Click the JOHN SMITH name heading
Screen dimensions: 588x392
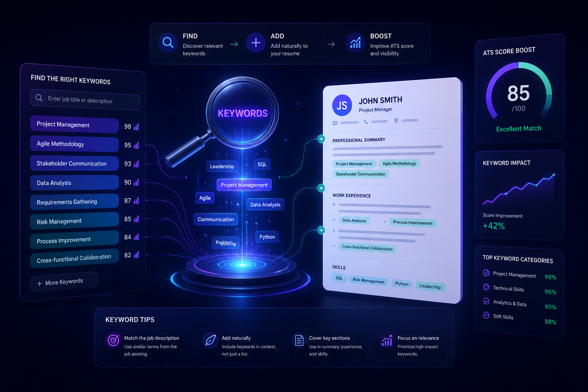click(x=381, y=100)
